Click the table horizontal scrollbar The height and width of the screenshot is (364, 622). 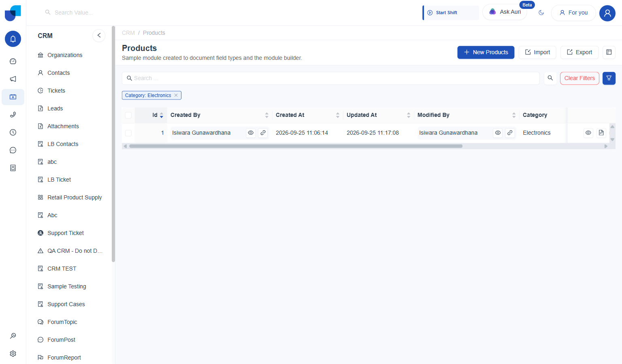(x=296, y=146)
